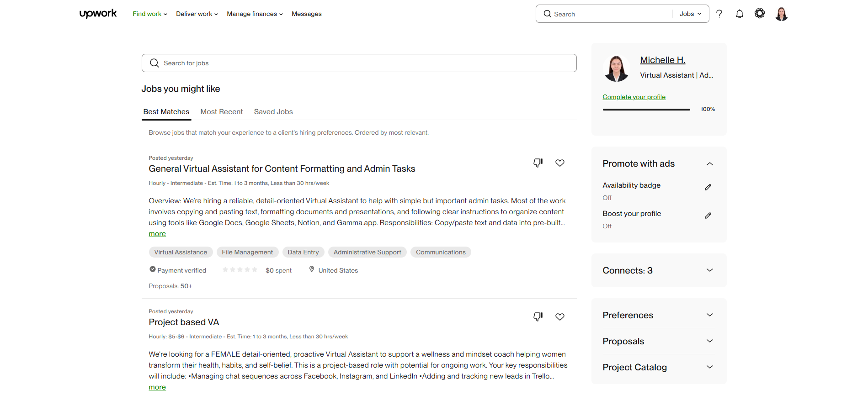Image resolution: width=868 pixels, height=395 pixels.
Task: Click the Complete your profile link
Action: click(x=634, y=97)
